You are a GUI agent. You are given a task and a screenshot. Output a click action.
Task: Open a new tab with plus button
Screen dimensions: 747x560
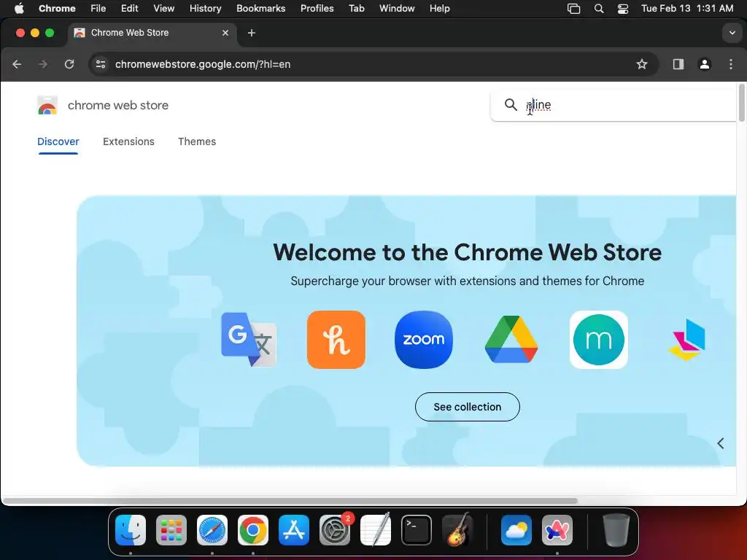pyautogui.click(x=252, y=33)
